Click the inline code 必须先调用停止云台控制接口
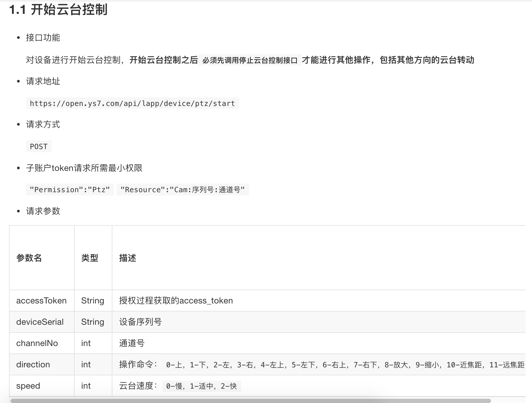 pos(250,60)
